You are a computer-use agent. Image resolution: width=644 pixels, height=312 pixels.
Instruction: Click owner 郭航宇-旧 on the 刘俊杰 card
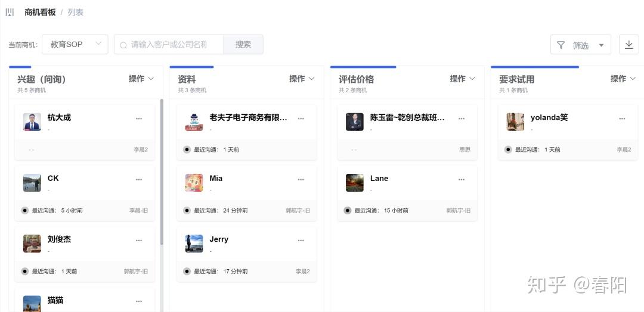[x=136, y=271]
